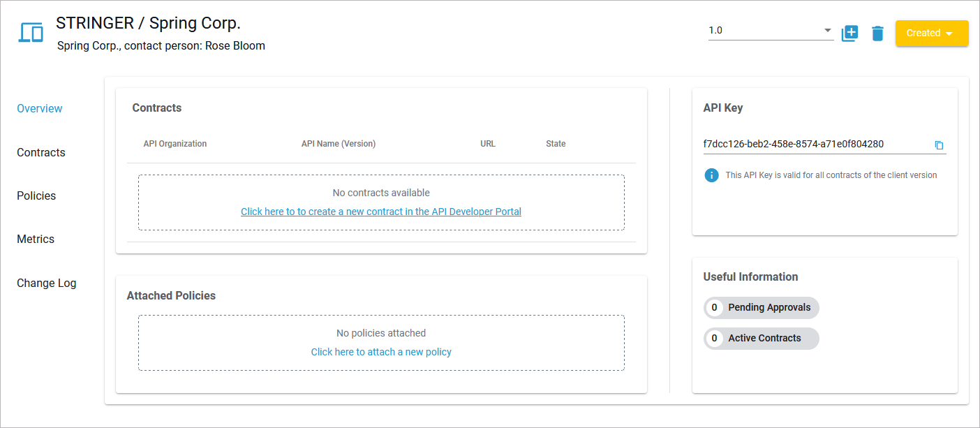Viewport: 980px width, 428px height.
Task: Click the API Name (Version) column header
Action: coord(339,144)
